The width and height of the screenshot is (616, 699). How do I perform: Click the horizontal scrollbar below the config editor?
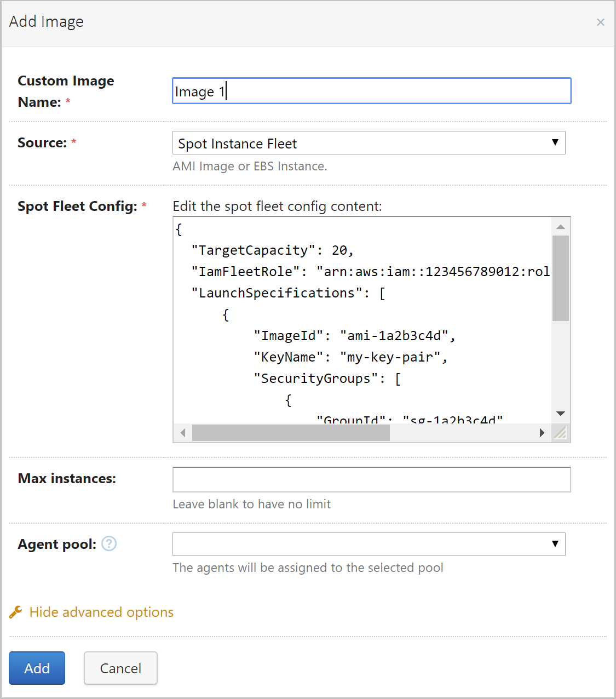pos(290,433)
